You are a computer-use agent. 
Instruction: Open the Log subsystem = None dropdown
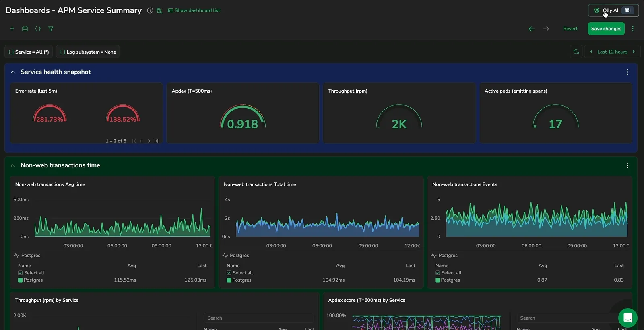[88, 52]
